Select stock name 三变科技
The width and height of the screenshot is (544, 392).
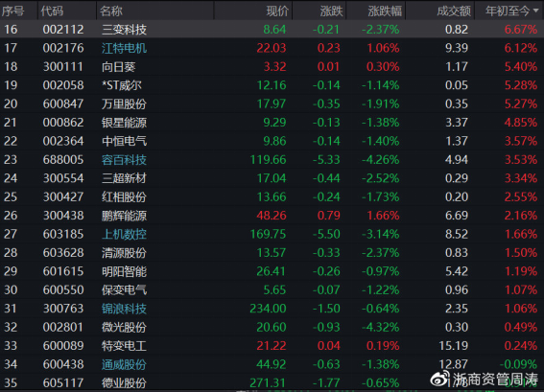pyautogui.click(x=124, y=30)
